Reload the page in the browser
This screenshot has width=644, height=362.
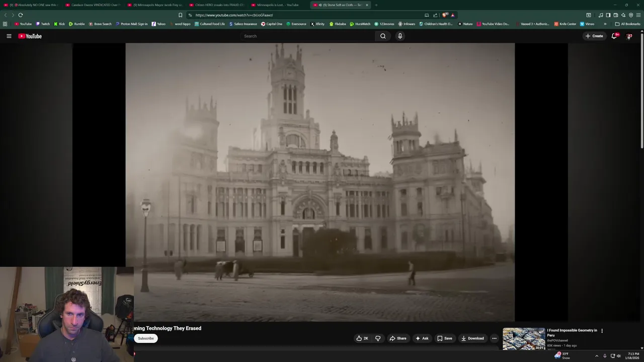pos(21,15)
